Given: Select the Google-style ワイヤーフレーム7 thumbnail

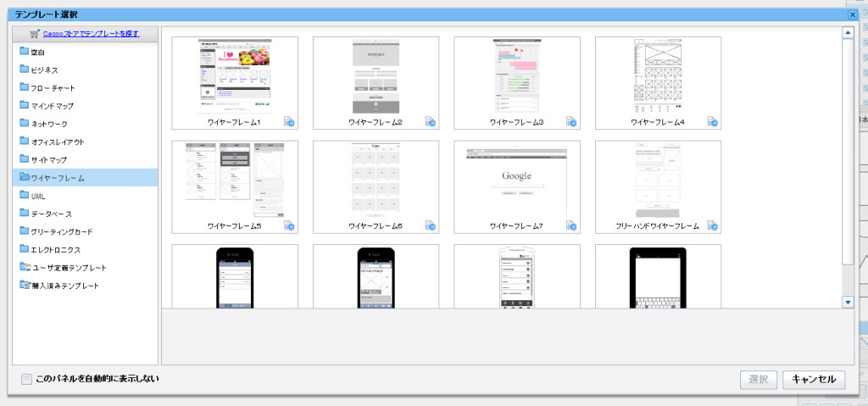Looking at the screenshot, I should [x=516, y=180].
